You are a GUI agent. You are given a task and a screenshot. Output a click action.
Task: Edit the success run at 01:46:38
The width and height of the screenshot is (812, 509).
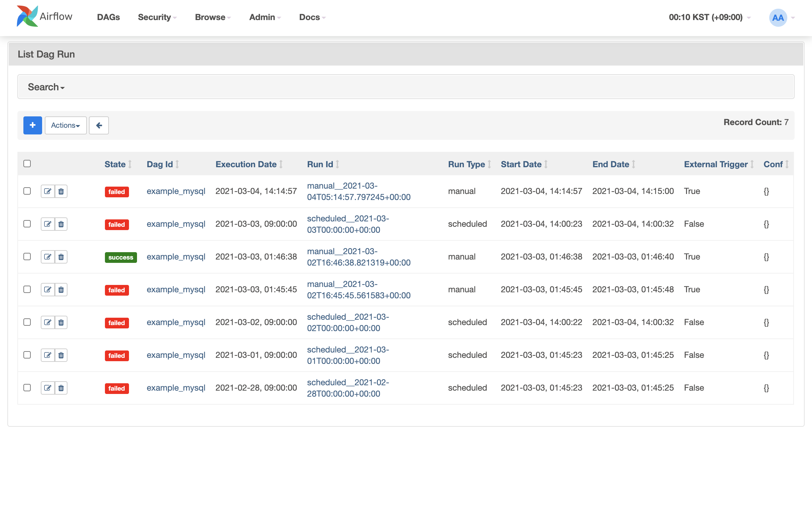(x=47, y=257)
